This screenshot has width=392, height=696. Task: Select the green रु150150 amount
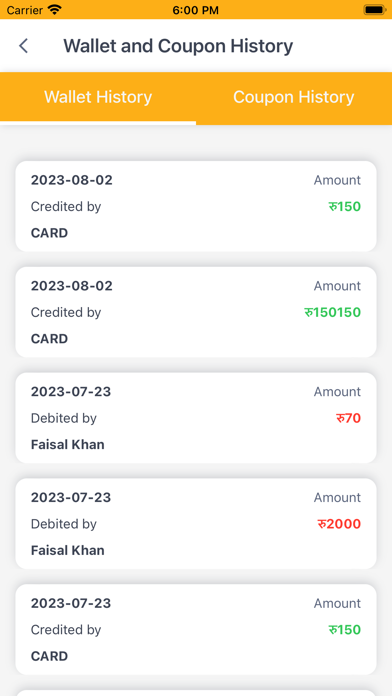333,312
